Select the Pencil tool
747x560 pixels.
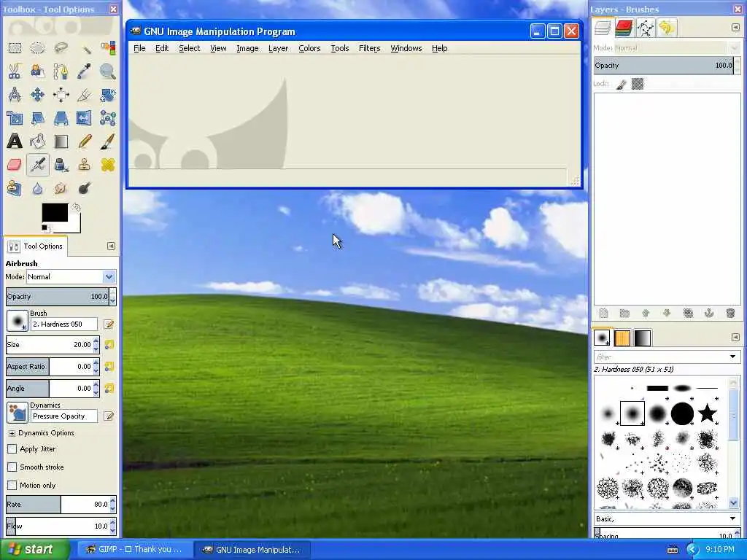tap(85, 141)
